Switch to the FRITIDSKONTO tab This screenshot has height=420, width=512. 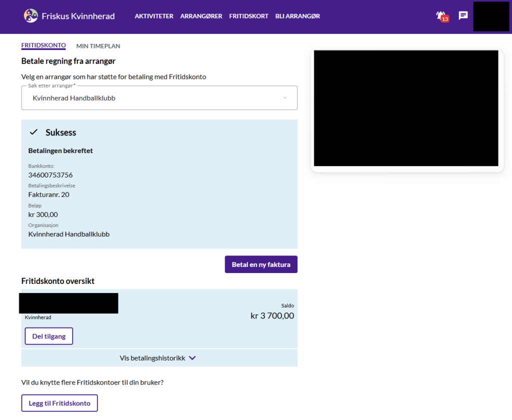click(x=43, y=45)
